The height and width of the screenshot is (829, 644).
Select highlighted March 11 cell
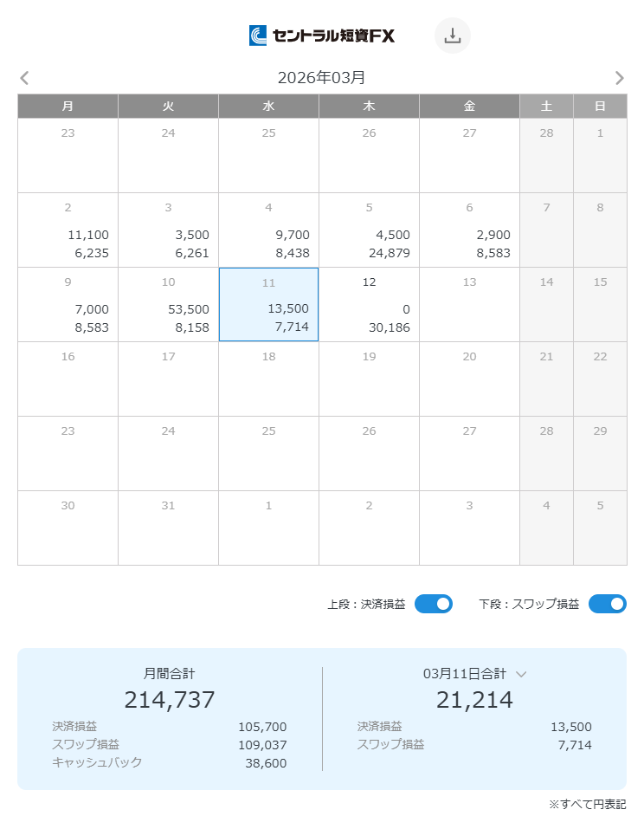(x=268, y=305)
